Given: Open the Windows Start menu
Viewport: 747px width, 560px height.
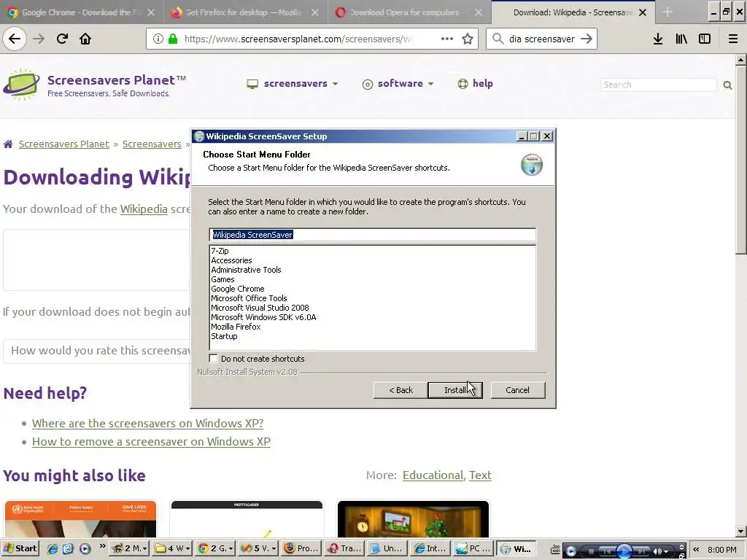Looking at the screenshot, I should click(x=20, y=548).
